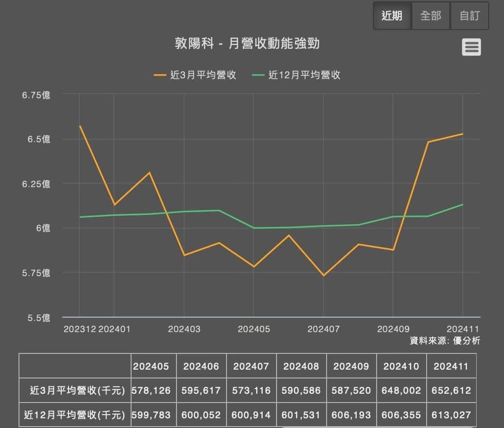
Task: Click y-axis label 6.75億
Action: point(36,95)
